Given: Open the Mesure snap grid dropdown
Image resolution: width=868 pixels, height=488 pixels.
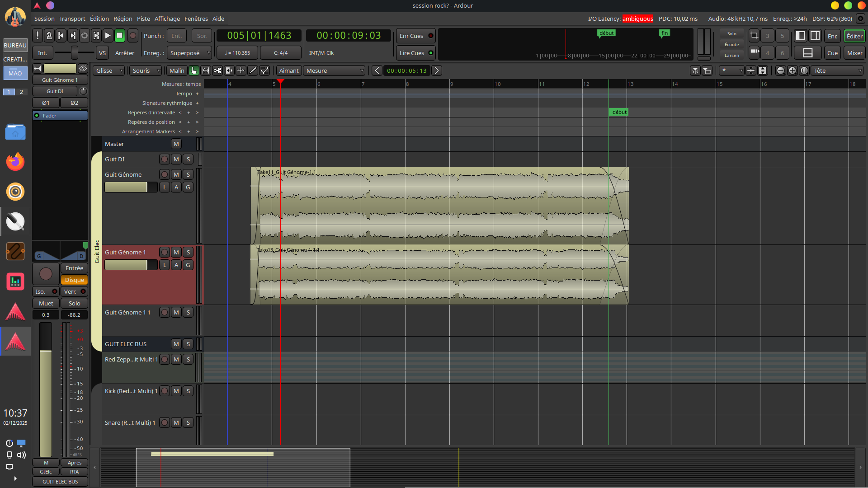Looking at the screenshot, I should tap(335, 70).
